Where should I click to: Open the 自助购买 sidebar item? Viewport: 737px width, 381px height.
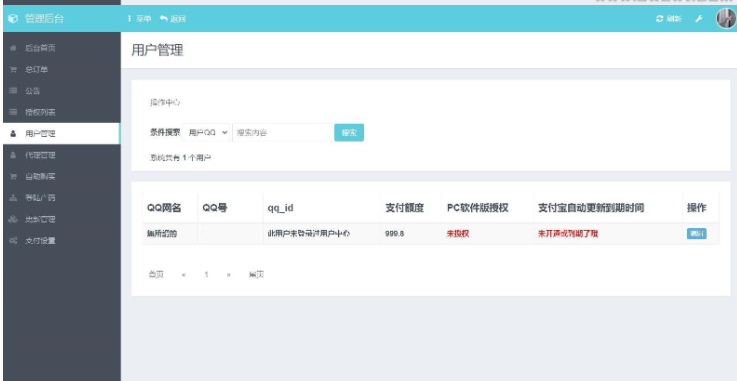point(62,177)
